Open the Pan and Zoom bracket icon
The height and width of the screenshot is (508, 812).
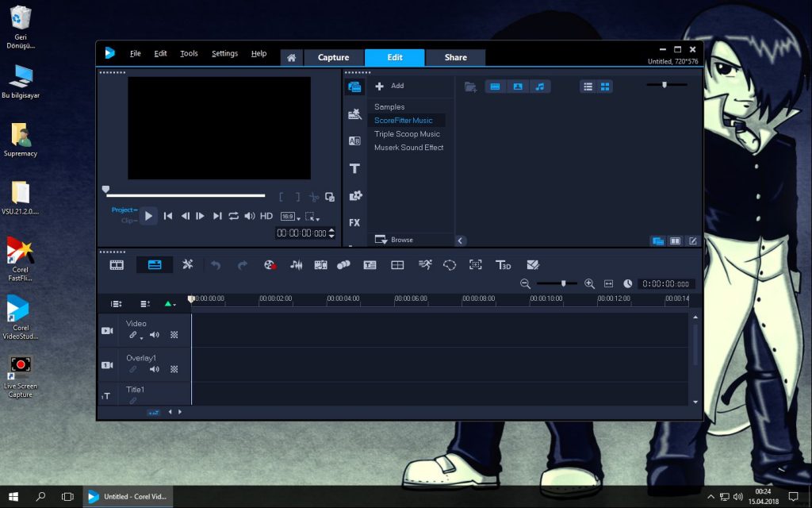(x=476, y=264)
